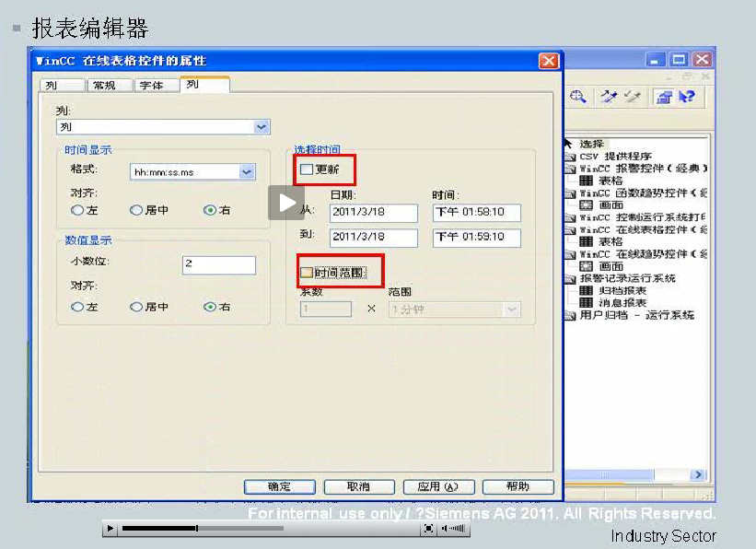Click the What's This help arrow icon
The image size is (756, 549).
[x=687, y=97]
